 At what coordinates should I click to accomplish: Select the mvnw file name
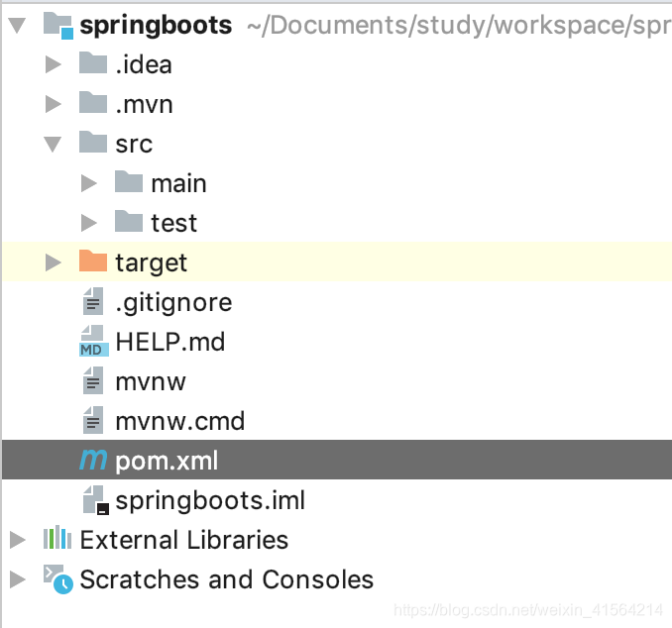click(151, 382)
